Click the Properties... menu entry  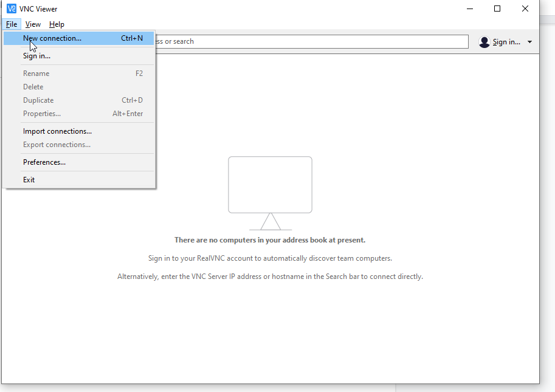[78, 114]
